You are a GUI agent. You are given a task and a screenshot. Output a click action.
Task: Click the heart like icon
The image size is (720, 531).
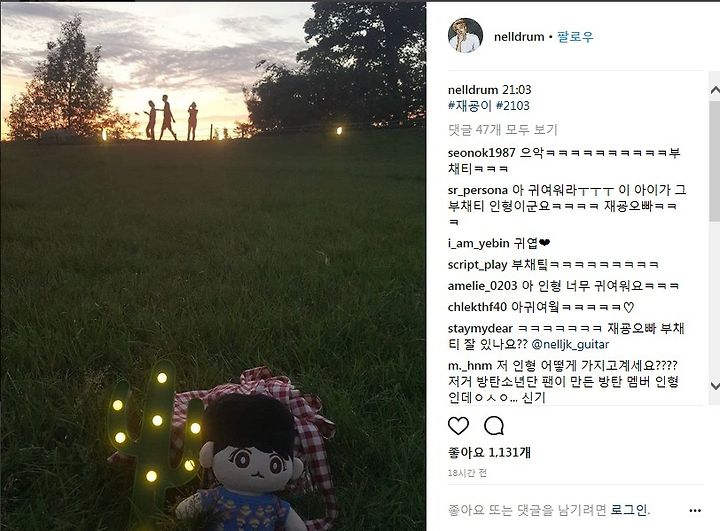(x=458, y=426)
